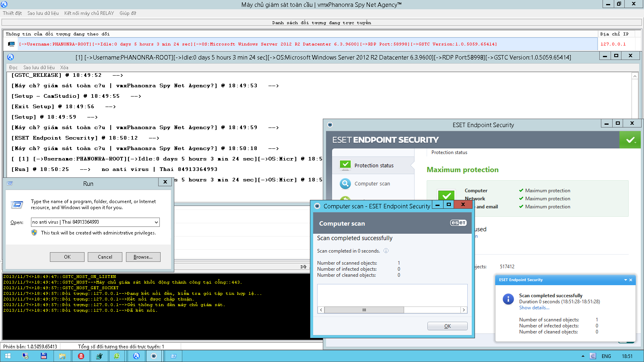
Task: Open Xóa menu in session window
Action: pyautogui.click(x=64, y=68)
